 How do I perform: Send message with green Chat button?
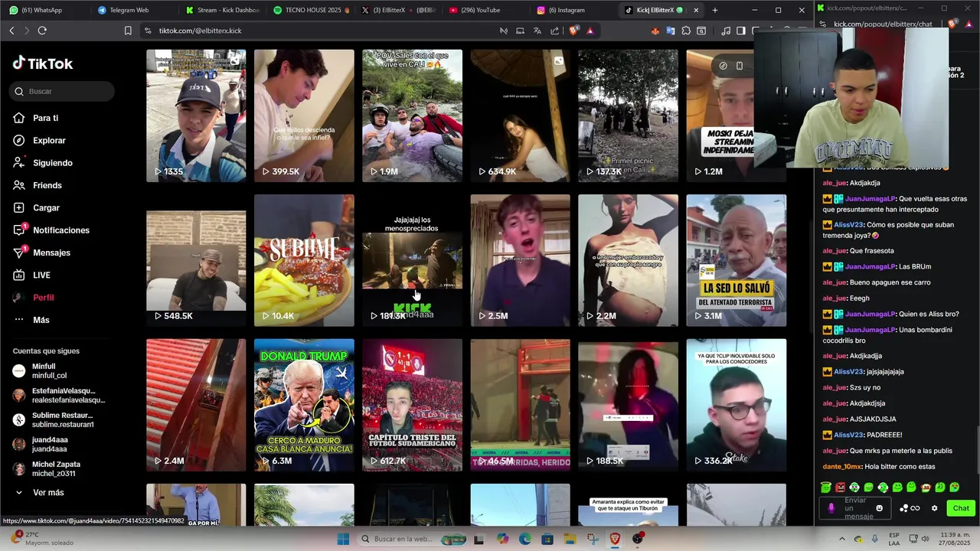(961, 508)
